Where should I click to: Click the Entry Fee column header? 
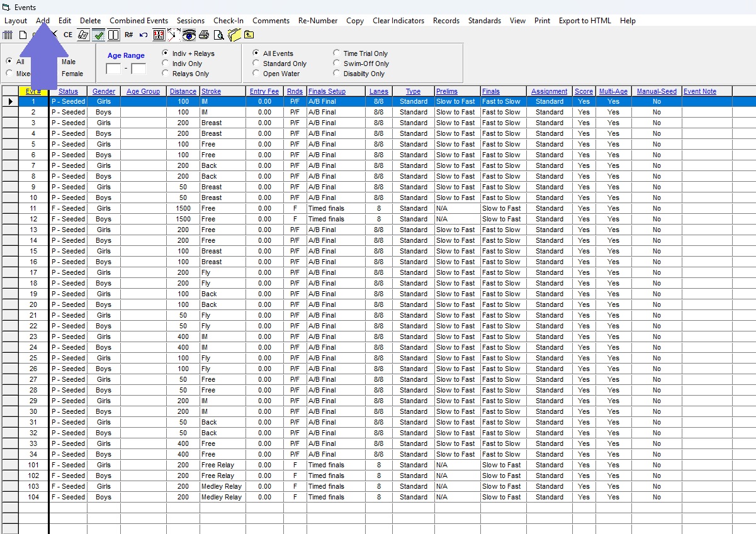[264, 91]
